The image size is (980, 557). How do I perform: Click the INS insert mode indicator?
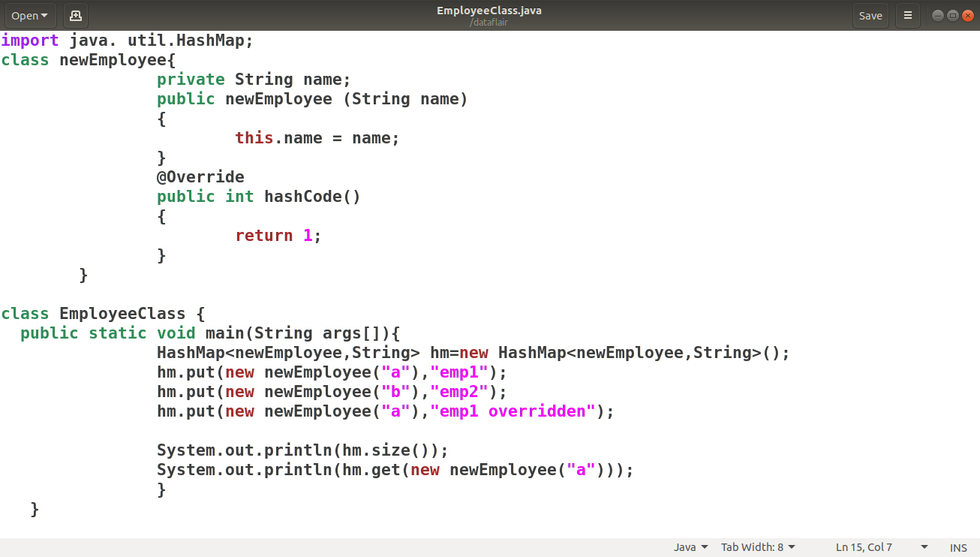[958, 547]
